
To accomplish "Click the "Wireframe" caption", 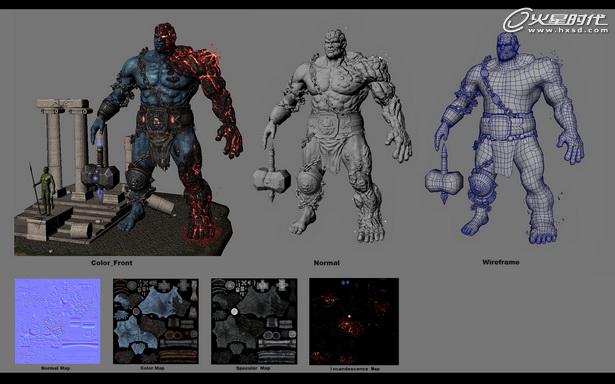I will click(x=501, y=262).
